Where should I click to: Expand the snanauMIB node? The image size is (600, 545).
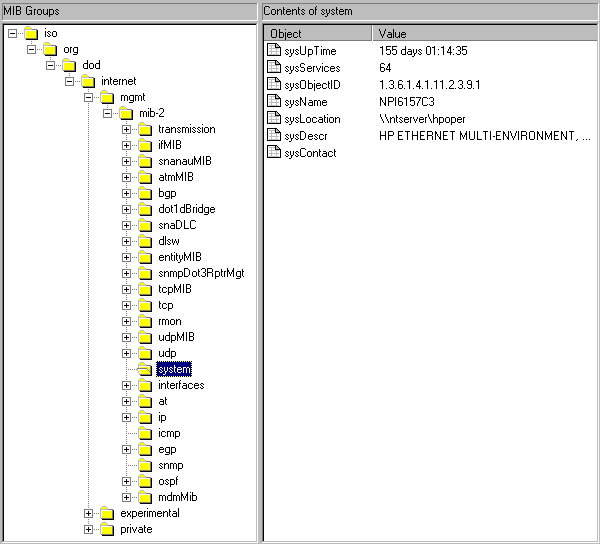126,162
